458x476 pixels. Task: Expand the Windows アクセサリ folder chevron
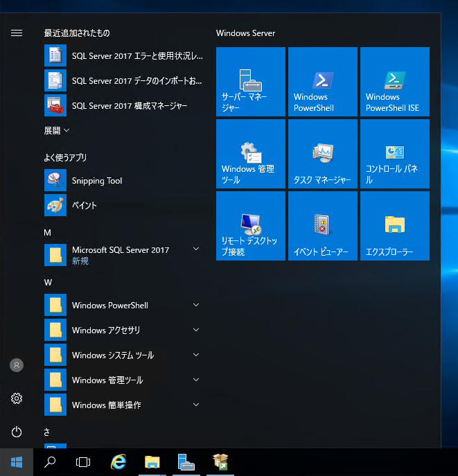click(196, 330)
